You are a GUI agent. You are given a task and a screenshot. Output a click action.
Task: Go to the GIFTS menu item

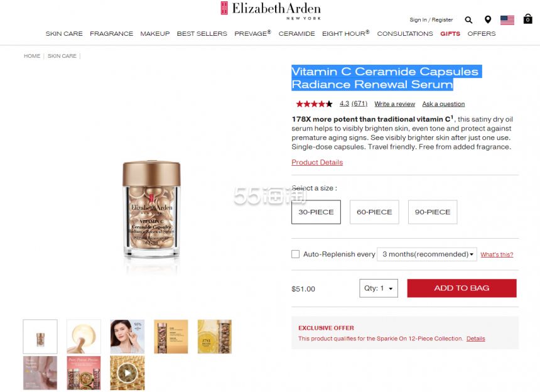450,34
